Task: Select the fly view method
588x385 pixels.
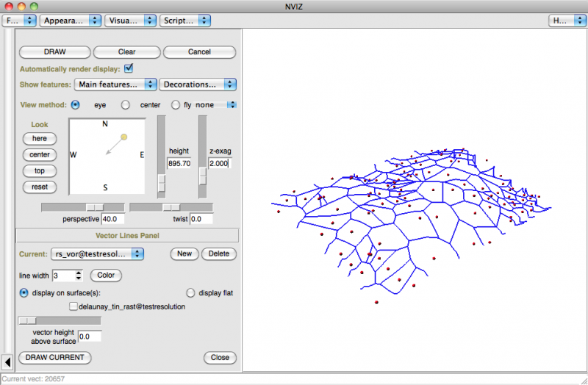Action: coord(176,105)
